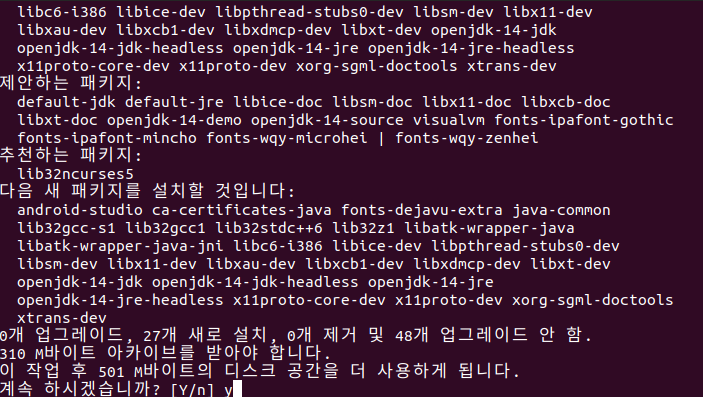Click the fonts-wqy-zenhei package
703x397 pixels.
pyautogui.click(x=467, y=138)
